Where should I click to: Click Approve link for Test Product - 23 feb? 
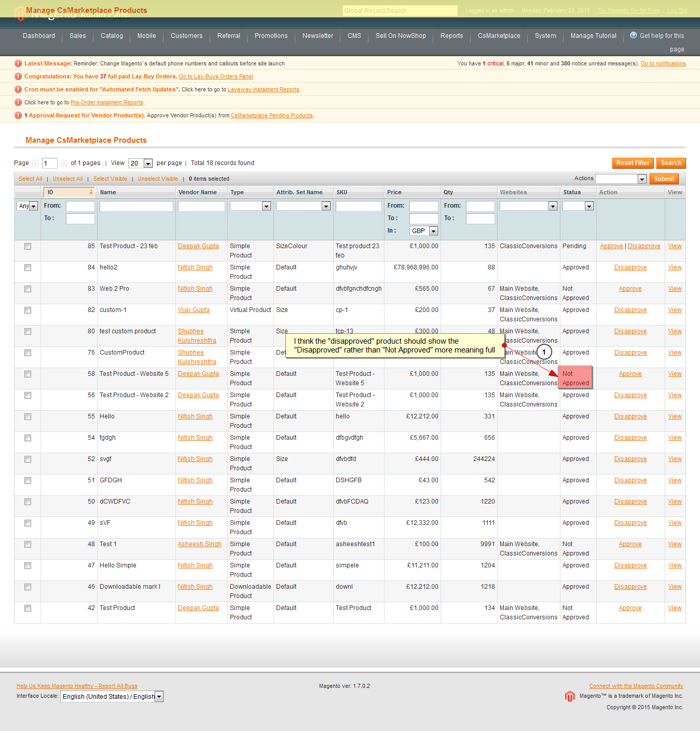(x=611, y=246)
